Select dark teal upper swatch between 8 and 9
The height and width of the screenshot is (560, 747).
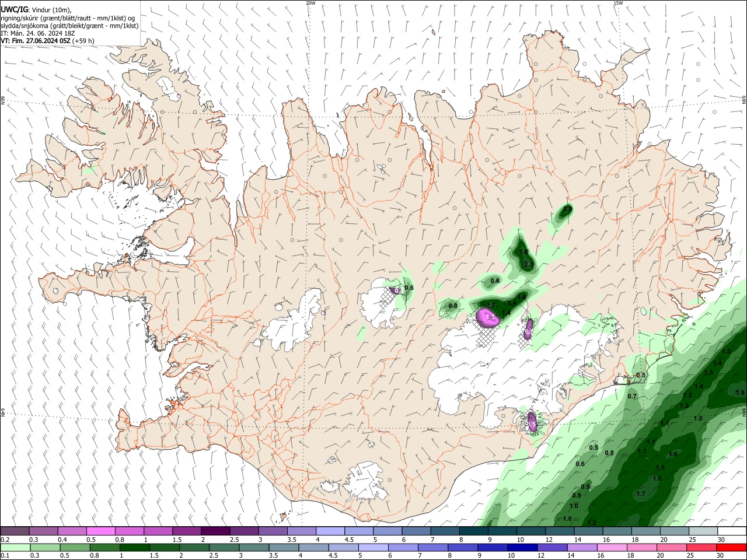tap(473, 531)
